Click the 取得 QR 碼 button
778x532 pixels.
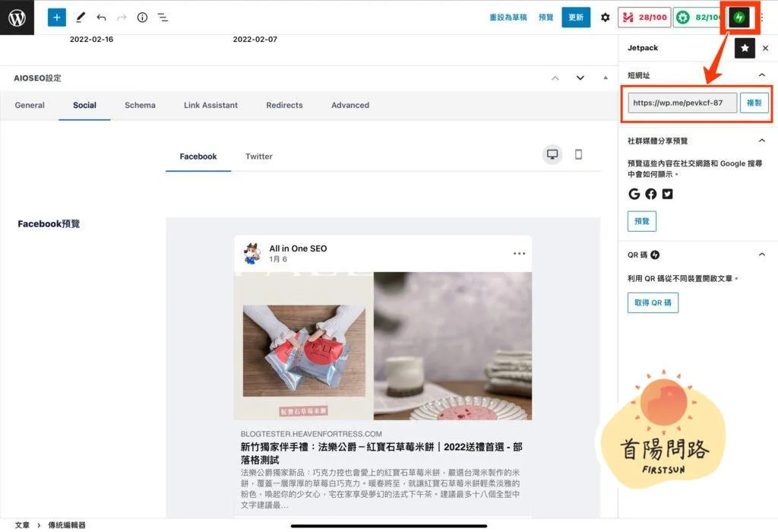click(x=653, y=302)
